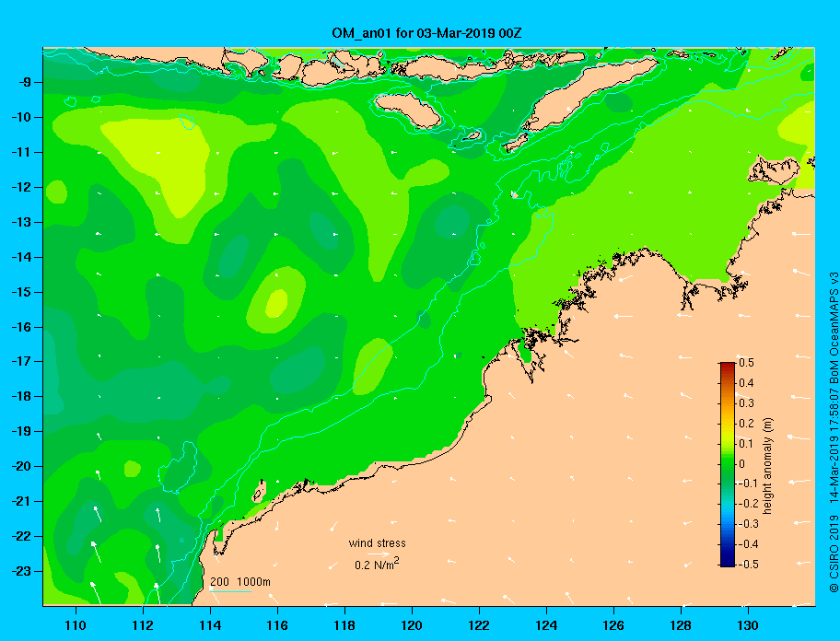Click the 0.3 tick label on color bar
Screen dimensions: 840x641
pyautogui.click(x=746, y=403)
